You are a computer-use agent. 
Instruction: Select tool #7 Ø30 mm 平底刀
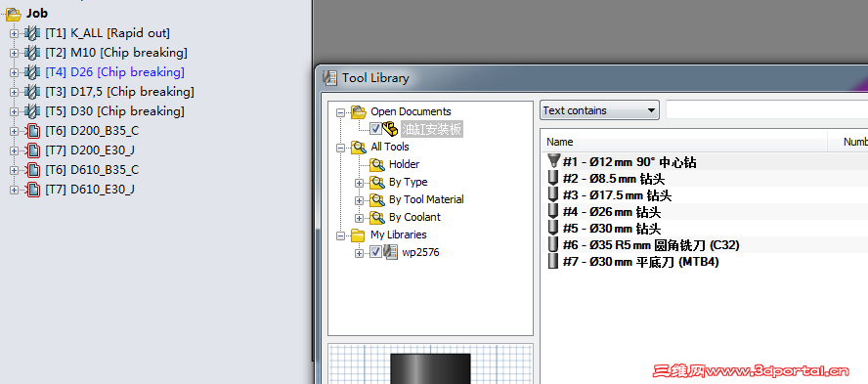(640, 262)
